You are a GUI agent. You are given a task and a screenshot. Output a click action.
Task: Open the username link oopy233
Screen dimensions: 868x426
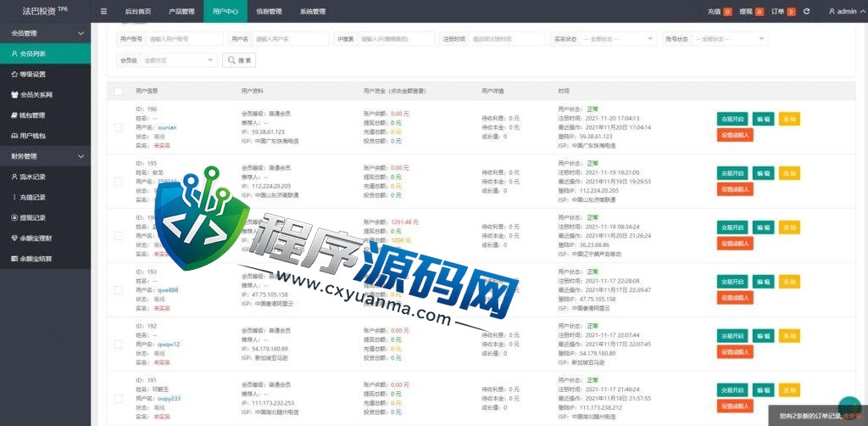point(170,398)
